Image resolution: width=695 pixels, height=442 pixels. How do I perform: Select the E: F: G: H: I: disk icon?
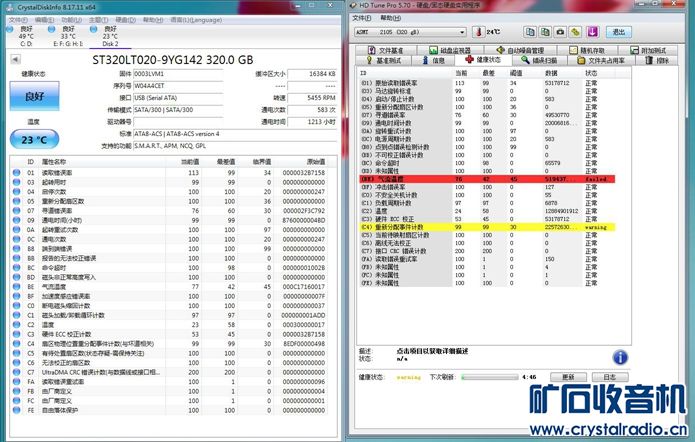pyautogui.click(x=51, y=29)
